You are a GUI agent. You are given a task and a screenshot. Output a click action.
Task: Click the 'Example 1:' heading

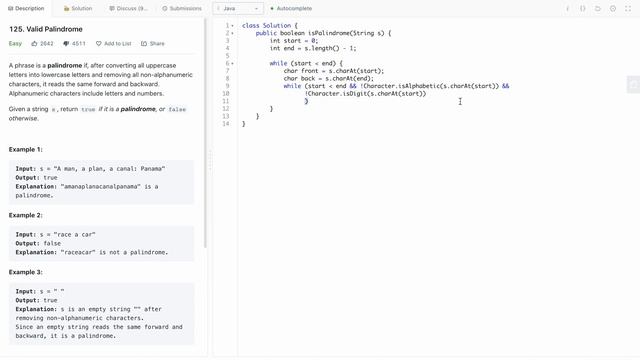pos(25,149)
